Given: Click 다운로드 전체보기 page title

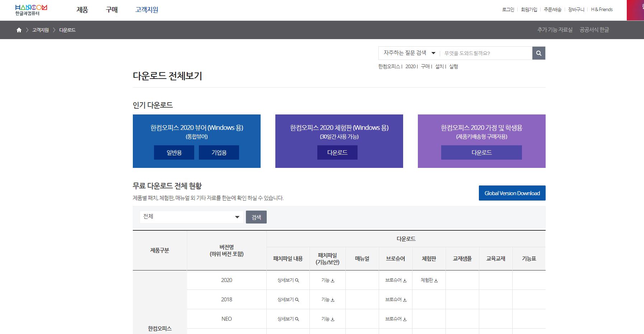Looking at the screenshot, I should (167, 76).
